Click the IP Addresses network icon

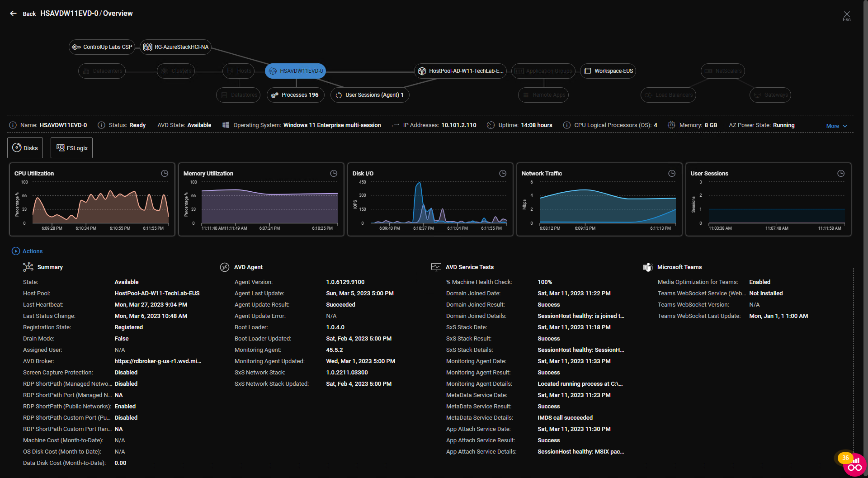395,125
